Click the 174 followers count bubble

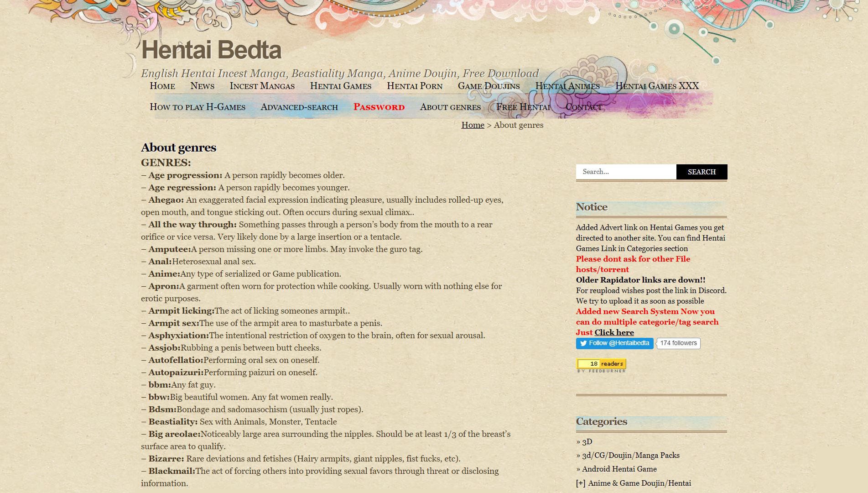[678, 343]
